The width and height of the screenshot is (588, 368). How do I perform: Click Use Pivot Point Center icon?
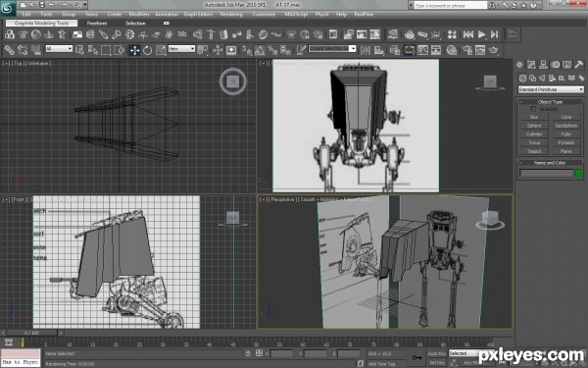pyautogui.click(x=203, y=50)
